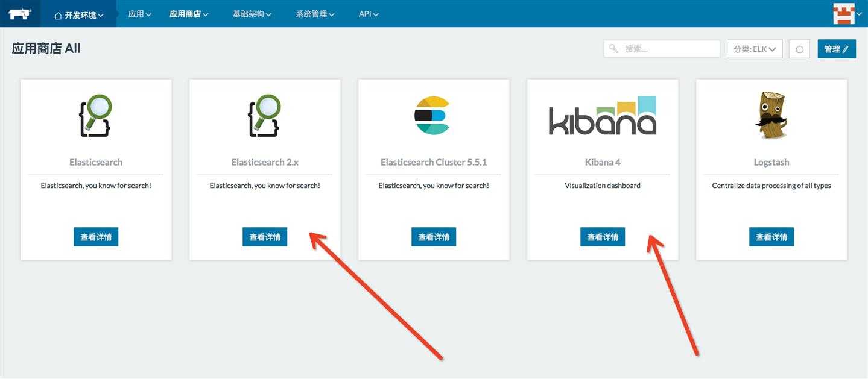Viewport: 868px width, 379px height.
Task: Click the Kibana 4 title text
Action: [603, 162]
